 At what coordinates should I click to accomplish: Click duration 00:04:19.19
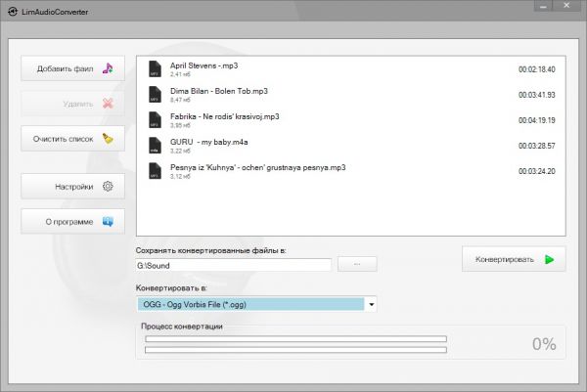coord(537,120)
